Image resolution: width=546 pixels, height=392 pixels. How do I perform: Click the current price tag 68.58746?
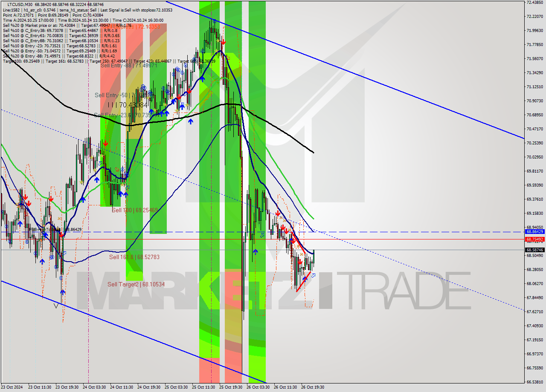click(534, 250)
